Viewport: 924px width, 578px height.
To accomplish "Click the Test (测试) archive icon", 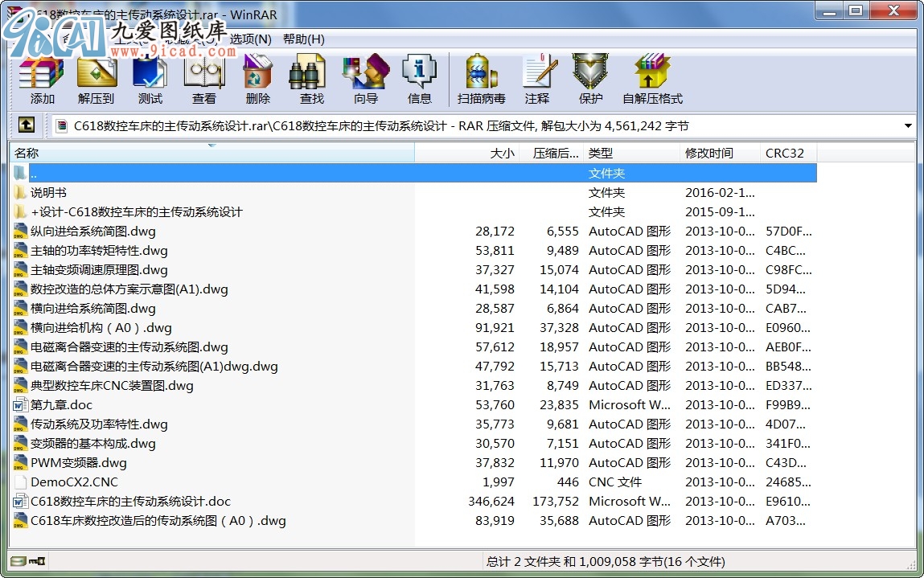I will pyautogui.click(x=150, y=79).
